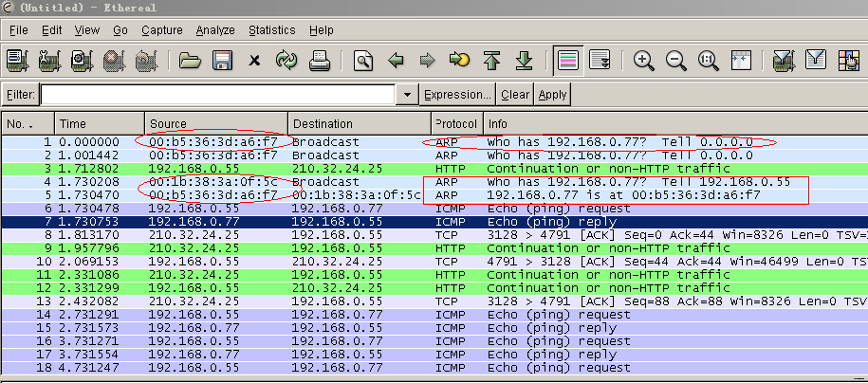Image resolution: width=868 pixels, height=383 pixels.
Task: Open capture options icon in toolbar
Action: (50, 61)
